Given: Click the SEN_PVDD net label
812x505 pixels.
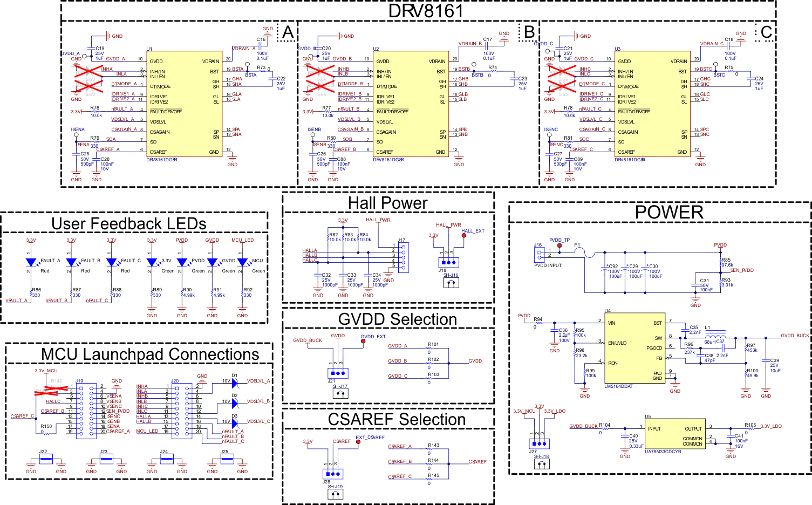Looking at the screenshot, I should coord(742,270).
